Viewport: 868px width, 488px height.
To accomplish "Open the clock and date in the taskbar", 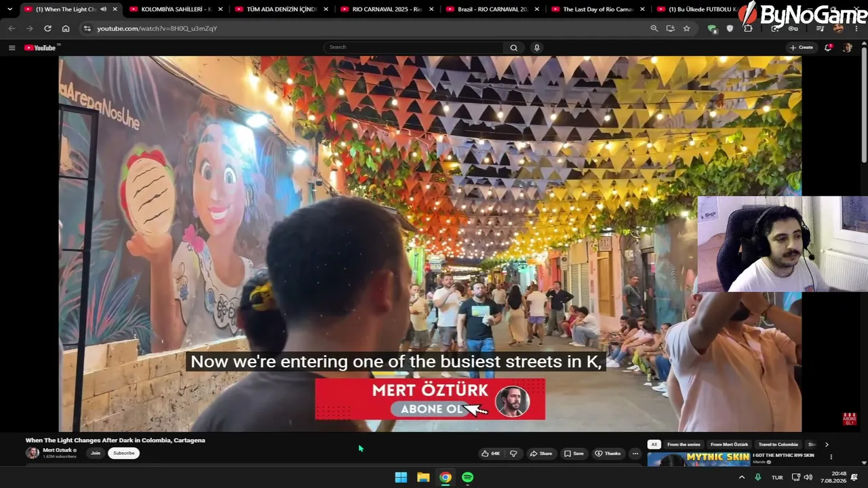I will coord(833,477).
